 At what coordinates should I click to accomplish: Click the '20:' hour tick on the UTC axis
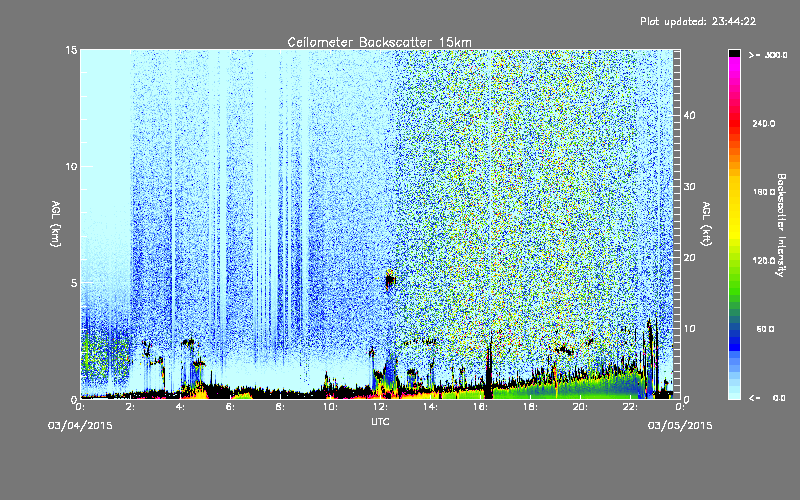point(580,407)
